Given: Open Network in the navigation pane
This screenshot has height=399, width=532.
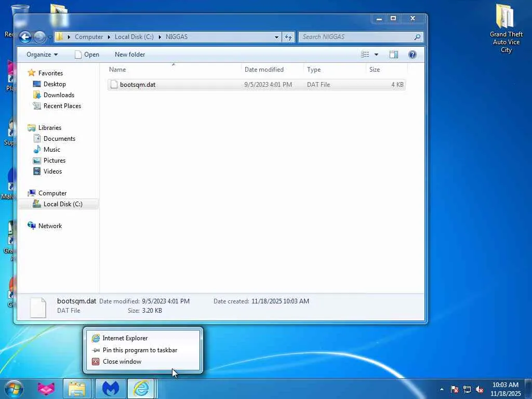Looking at the screenshot, I should (50, 225).
